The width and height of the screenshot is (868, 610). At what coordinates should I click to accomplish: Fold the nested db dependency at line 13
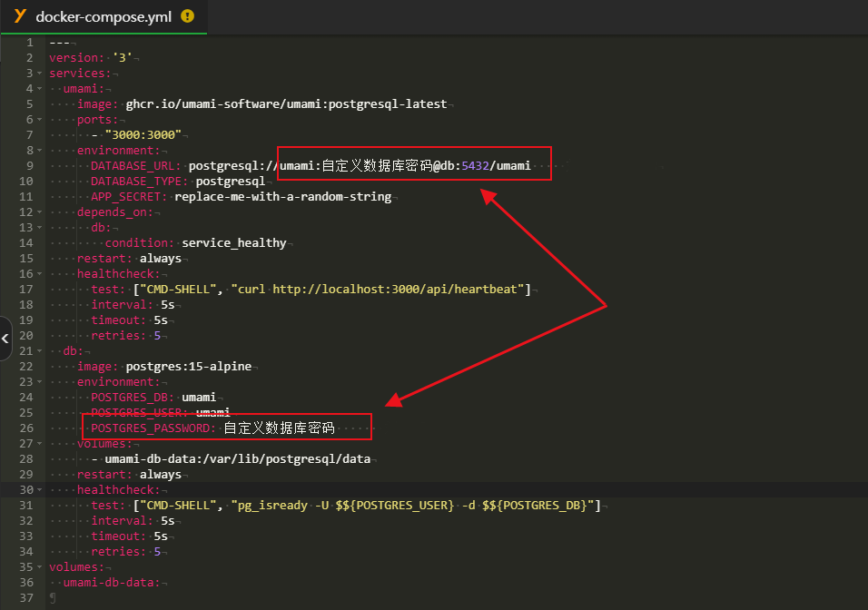point(39,228)
